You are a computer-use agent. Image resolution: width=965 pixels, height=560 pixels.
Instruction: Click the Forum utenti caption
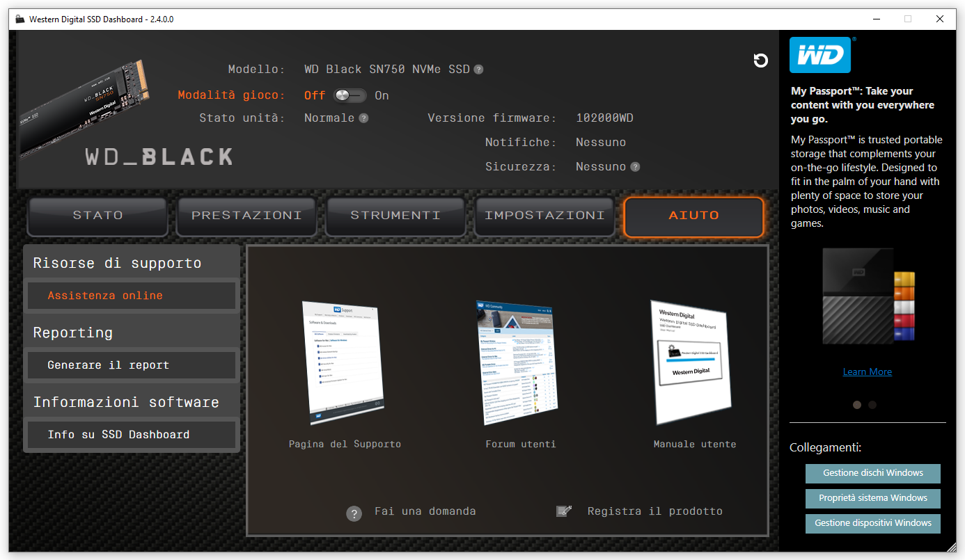coord(521,444)
